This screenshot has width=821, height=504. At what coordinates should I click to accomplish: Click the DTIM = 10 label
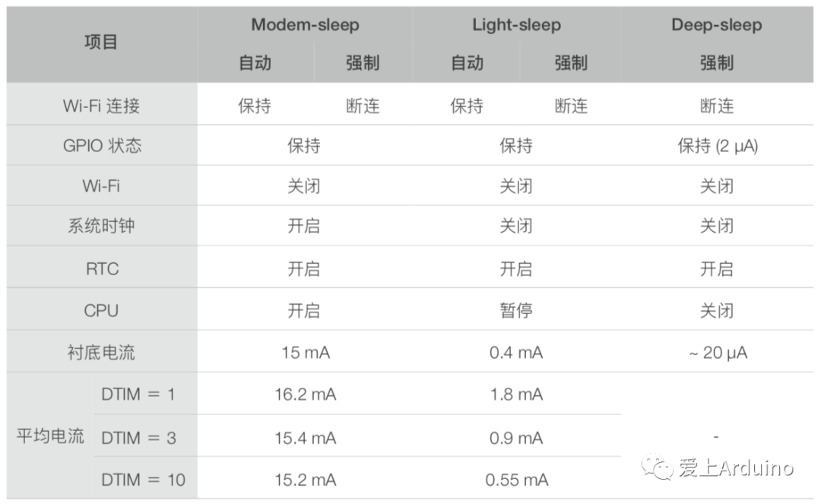[144, 480]
